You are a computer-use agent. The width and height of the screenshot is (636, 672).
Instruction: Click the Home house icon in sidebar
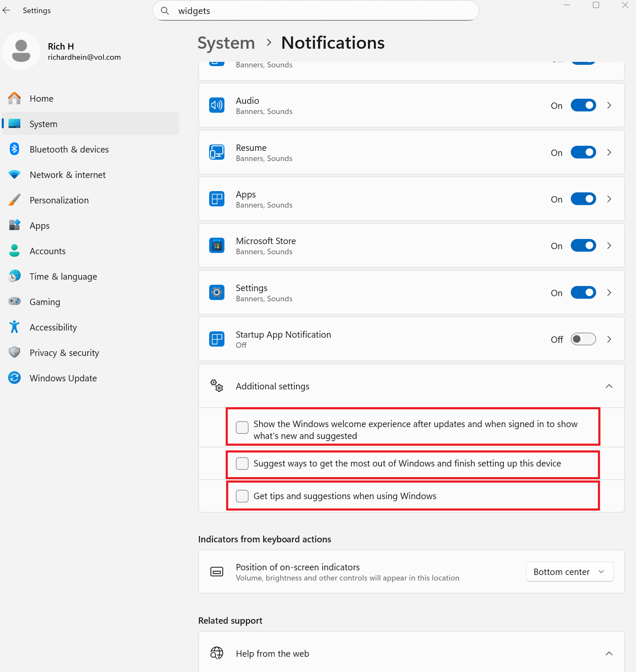(14, 98)
